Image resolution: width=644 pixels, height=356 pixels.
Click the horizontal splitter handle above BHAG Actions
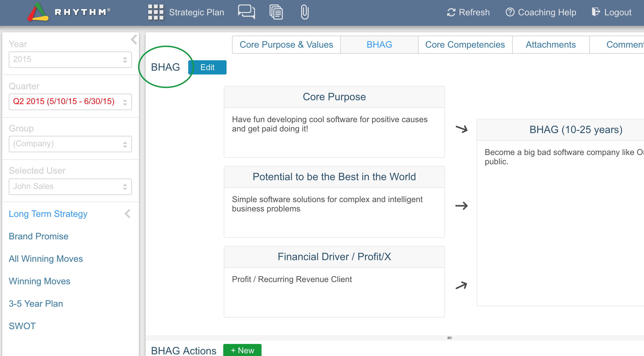tap(450, 338)
